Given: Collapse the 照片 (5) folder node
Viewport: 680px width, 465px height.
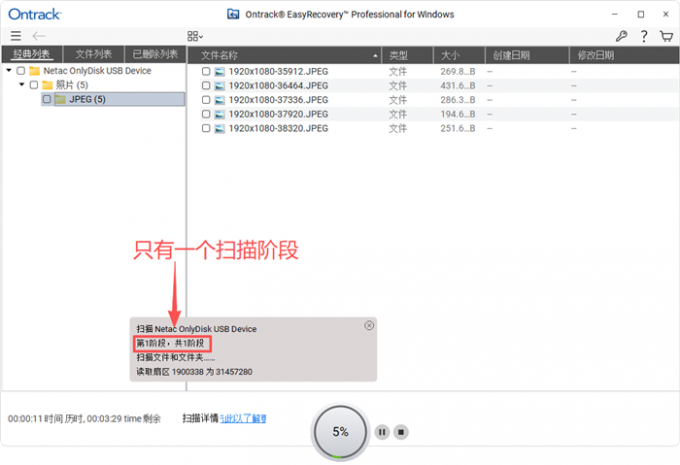Looking at the screenshot, I should click(x=22, y=85).
